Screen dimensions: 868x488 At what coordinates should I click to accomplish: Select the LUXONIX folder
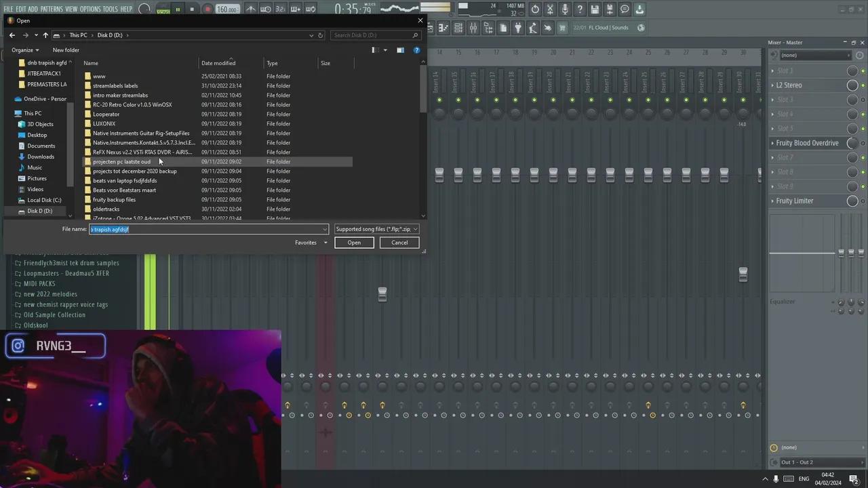[104, 124]
